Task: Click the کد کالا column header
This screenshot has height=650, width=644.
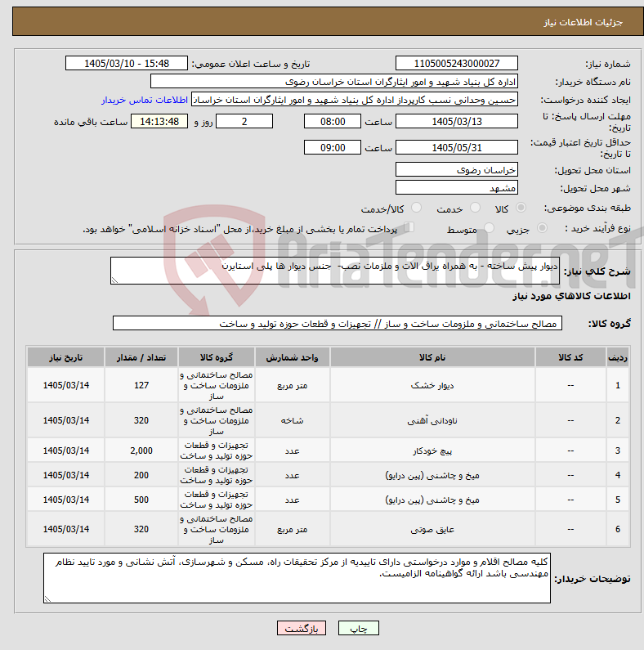Action: (x=570, y=357)
